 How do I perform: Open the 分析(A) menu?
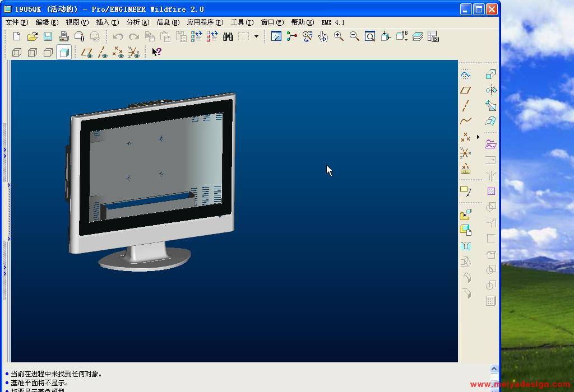click(x=138, y=22)
